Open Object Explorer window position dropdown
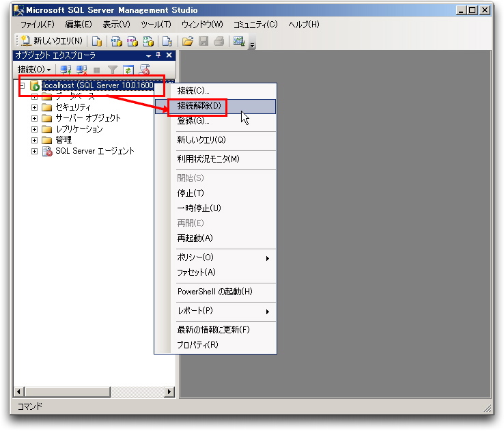Screen dimensions: 504x431 click(x=148, y=55)
